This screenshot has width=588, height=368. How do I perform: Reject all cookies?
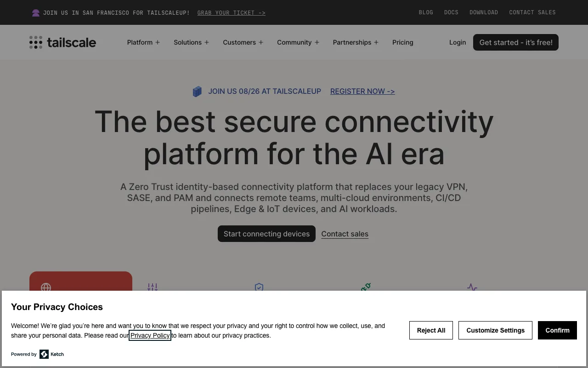click(x=431, y=330)
